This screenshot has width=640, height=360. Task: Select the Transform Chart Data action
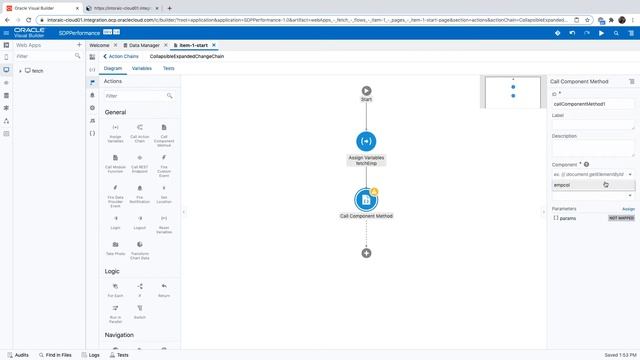click(140, 250)
